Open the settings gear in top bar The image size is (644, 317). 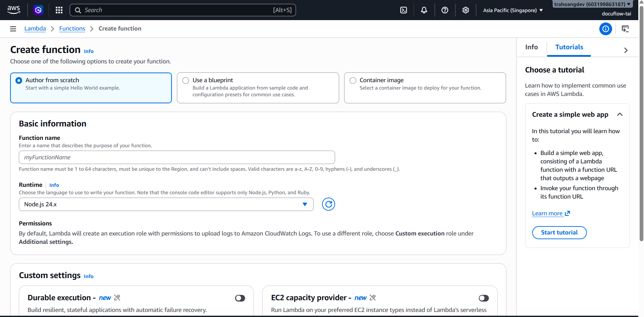(x=466, y=10)
